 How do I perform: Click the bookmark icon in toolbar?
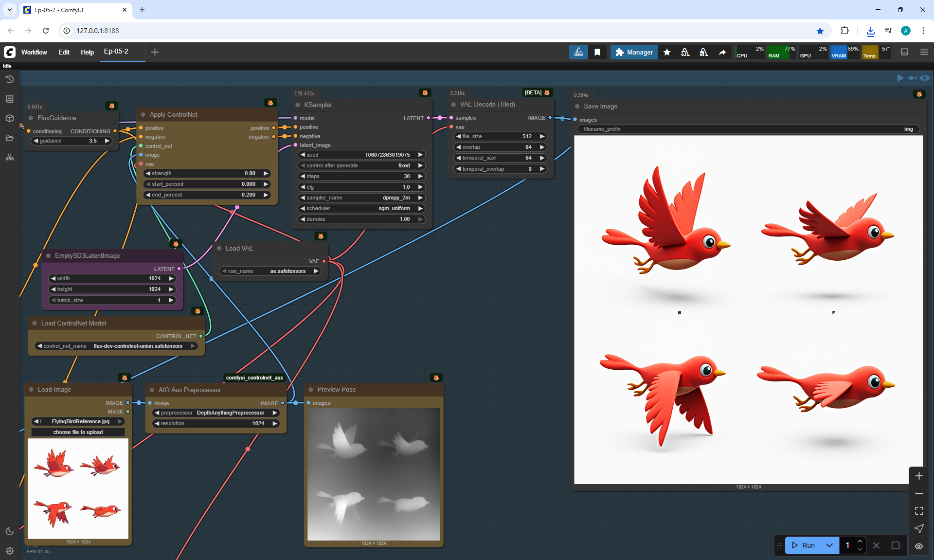[597, 52]
